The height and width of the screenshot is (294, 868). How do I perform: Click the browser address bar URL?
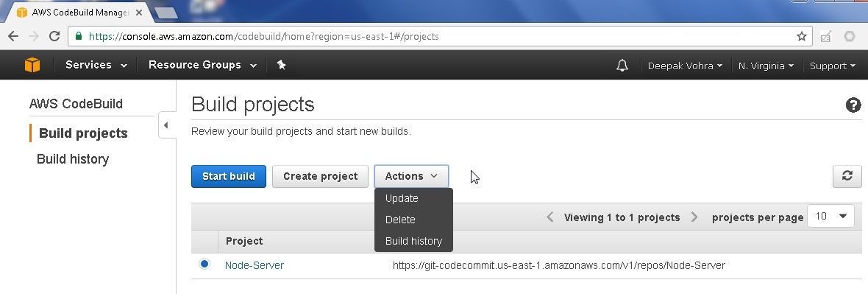(x=263, y=37)
